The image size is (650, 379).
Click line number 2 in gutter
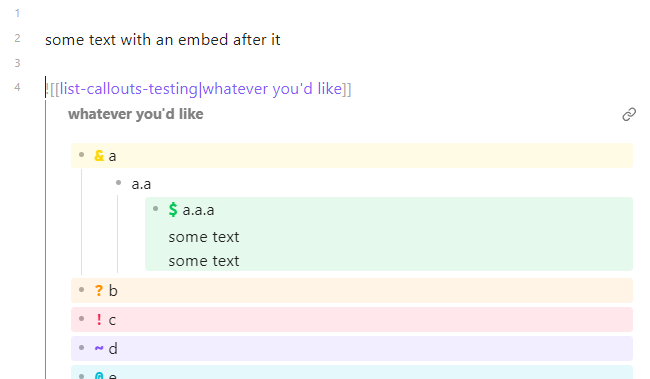(17, 38)
